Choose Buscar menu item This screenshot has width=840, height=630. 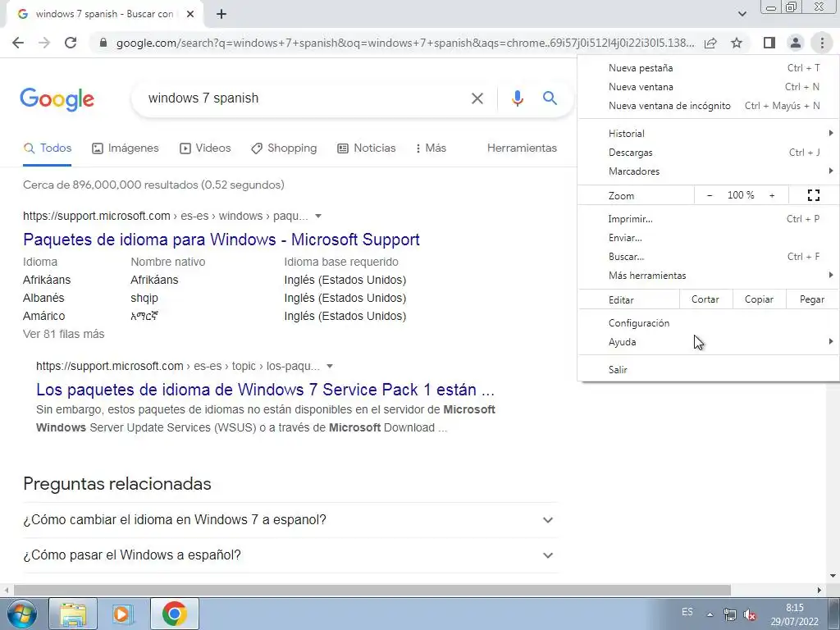pyautogui.click(x=708, y=257)
